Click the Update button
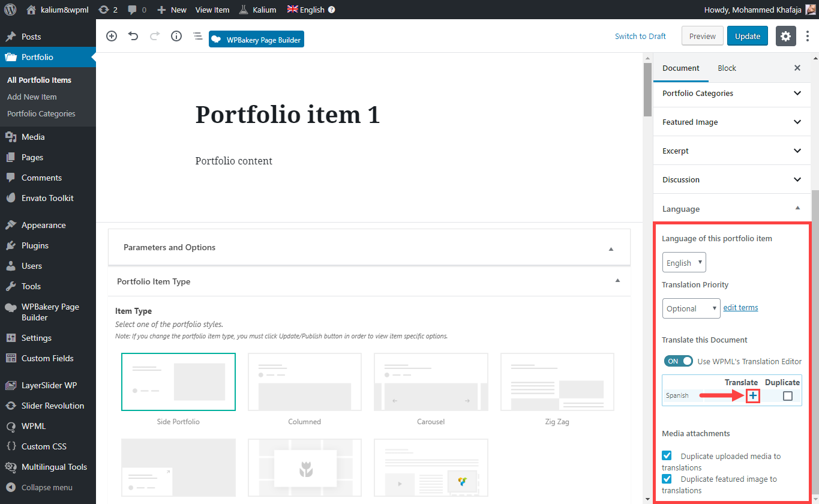Viewport: 819px width, 504px height. (x=748, y=36)
